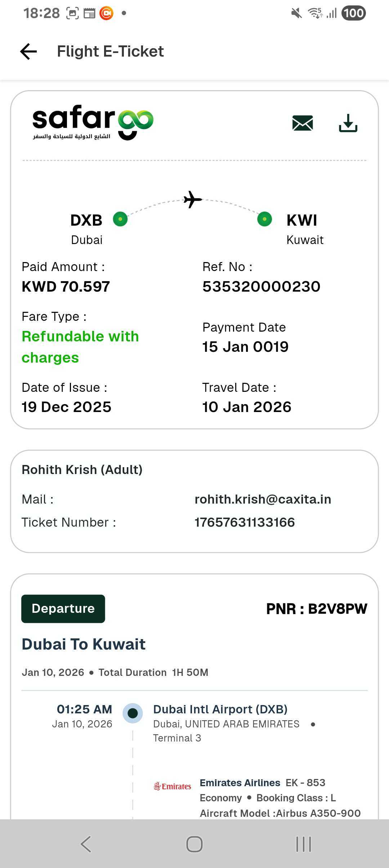The image size is (389, 868).
Task: Tap the battery indicator in status bar
Action: (353, 13)
